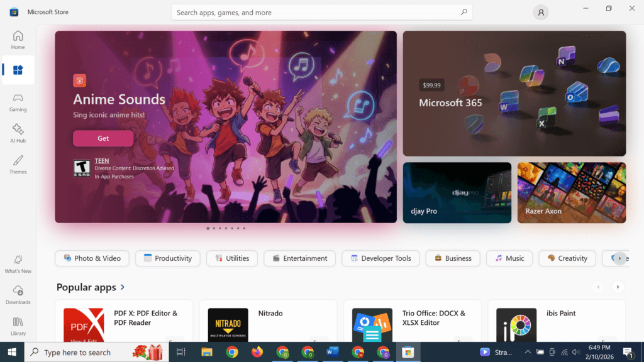Launch Word from the taskbar
Viewport: 644px width, 362px height.
pyautogui.click(x=332, y=352)
